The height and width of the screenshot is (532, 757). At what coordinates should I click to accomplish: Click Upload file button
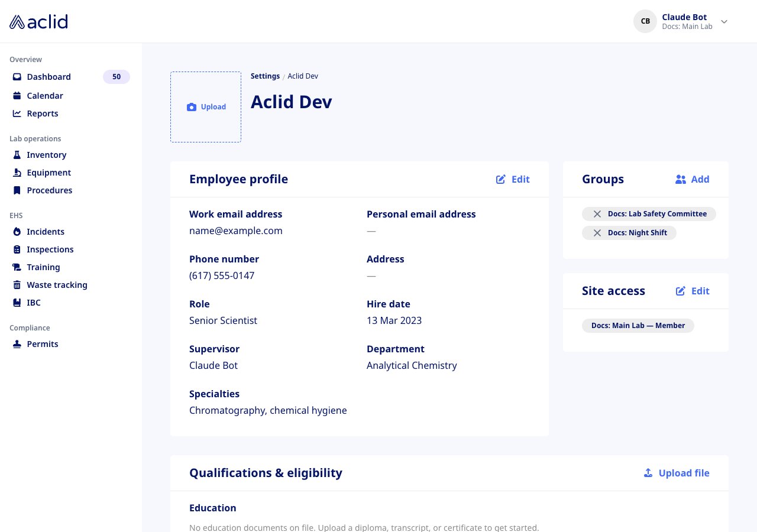[x=677, y=473]
